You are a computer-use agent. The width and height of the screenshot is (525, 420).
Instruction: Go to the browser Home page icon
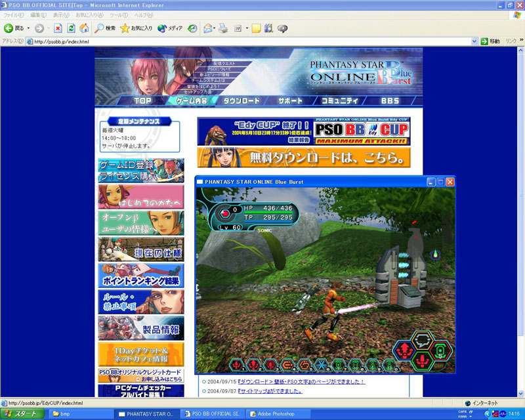click(84, 28)
